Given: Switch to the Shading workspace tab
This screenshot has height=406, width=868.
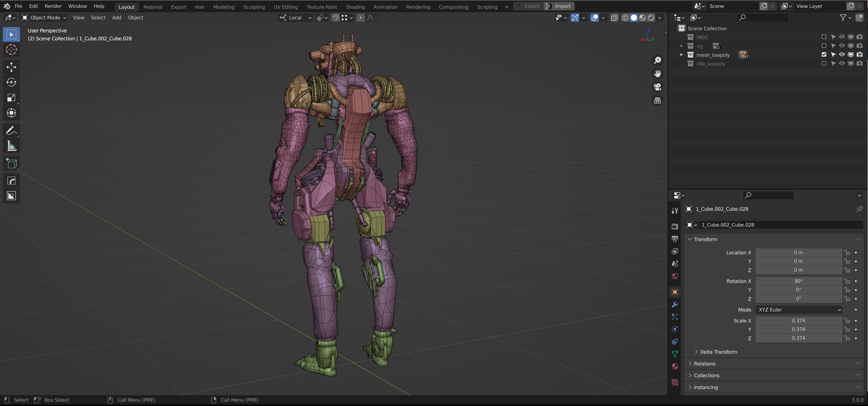Looking at the screenshot, I should [355, 7].
